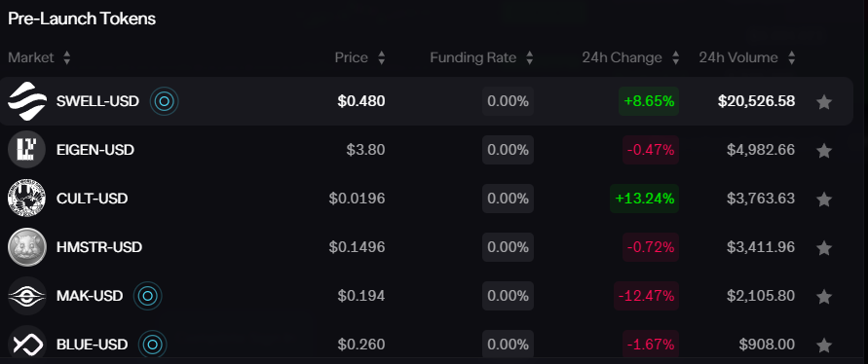868x364 pixels.
Task: Open the HMSTR-USD market row
Action: tap(427, 247)
